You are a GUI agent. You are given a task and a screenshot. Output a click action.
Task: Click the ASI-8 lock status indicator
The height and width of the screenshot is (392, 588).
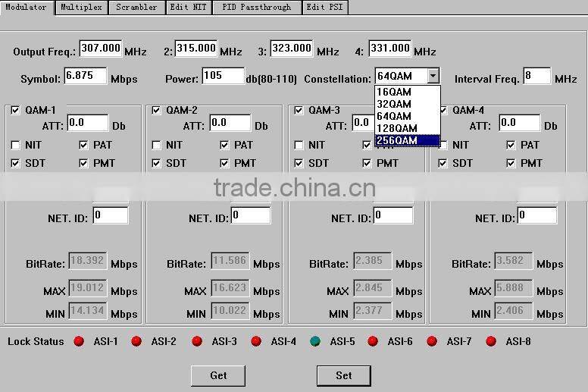(x=491, y=341)
